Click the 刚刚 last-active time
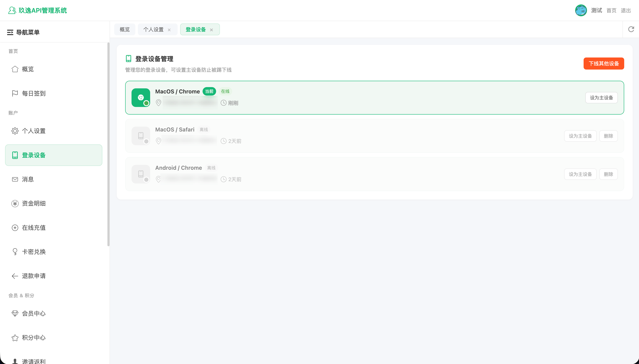This screenshot has width=639, height=364. (233, 103)
